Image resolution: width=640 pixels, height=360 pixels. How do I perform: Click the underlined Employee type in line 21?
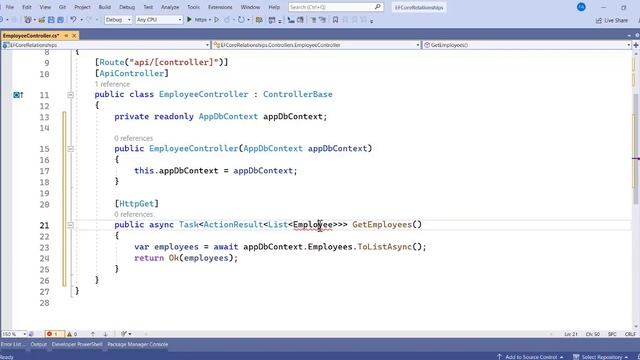pos(313,224)
